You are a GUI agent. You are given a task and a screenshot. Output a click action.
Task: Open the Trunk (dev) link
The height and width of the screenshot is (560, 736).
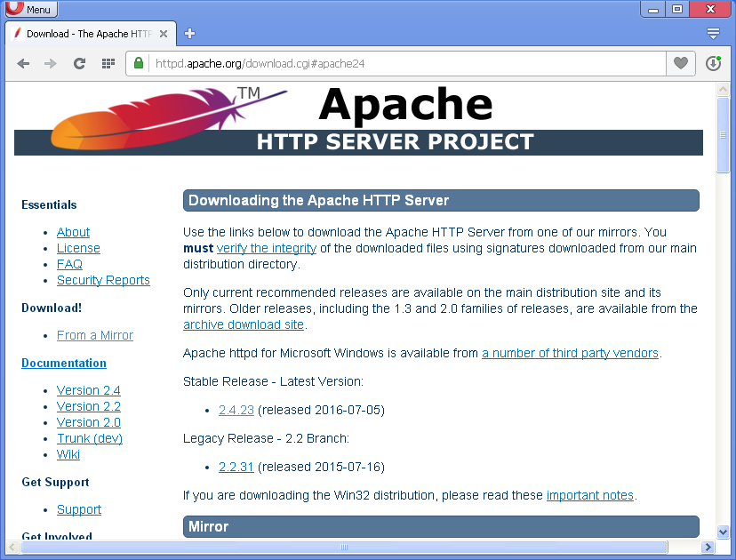tap(90, 438)
